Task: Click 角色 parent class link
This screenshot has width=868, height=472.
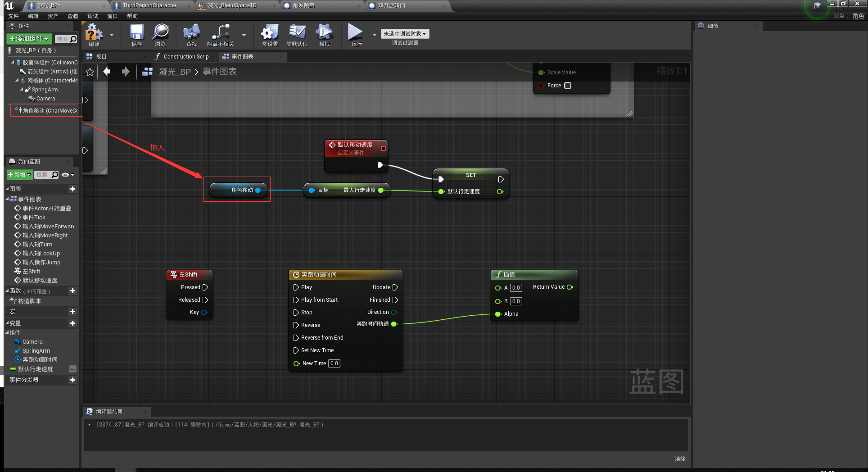Action: click(x=858, y=16)
